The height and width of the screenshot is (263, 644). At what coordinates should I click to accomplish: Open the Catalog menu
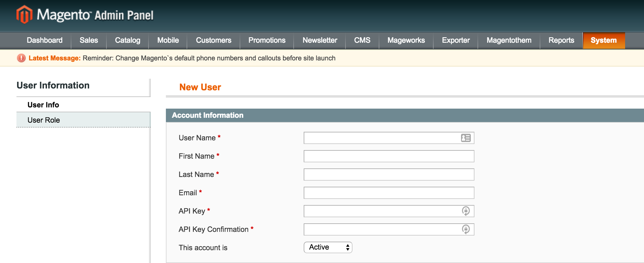point(127,40)
